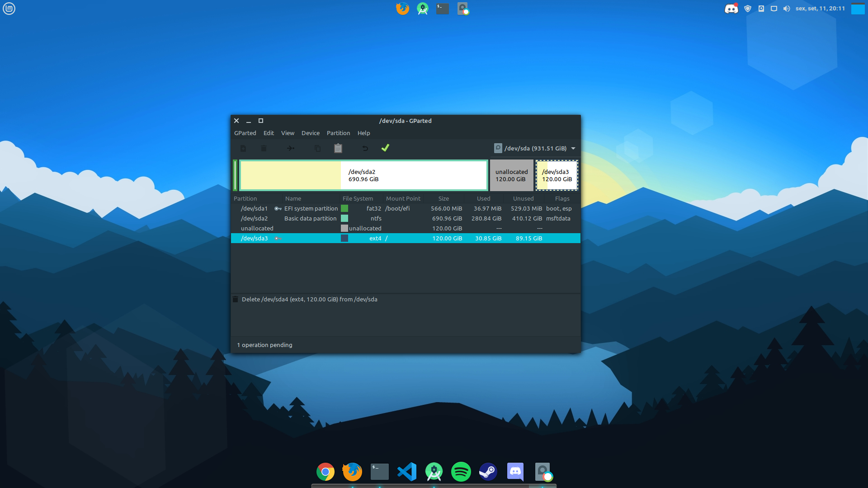The image size is (868, 488).
Task: Click 'Basic data partition' name text
Action: point(311,218)
